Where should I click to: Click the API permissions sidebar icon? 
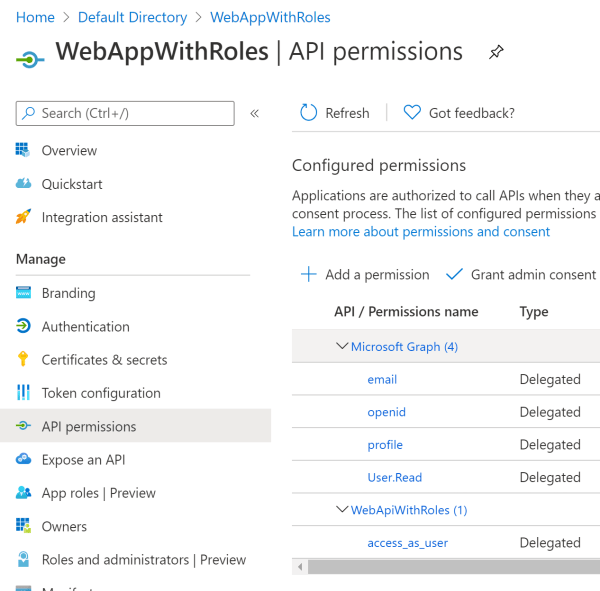23,426
